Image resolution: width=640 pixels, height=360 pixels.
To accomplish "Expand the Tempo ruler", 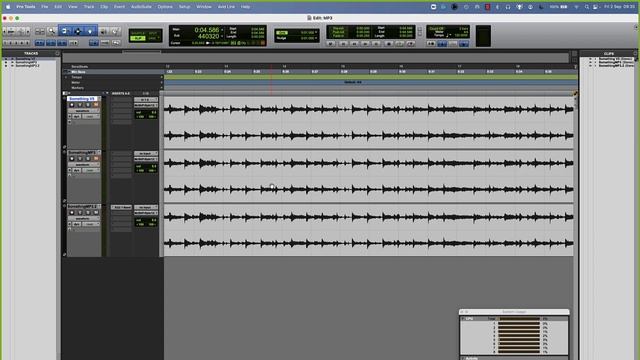I will point(66,77).
